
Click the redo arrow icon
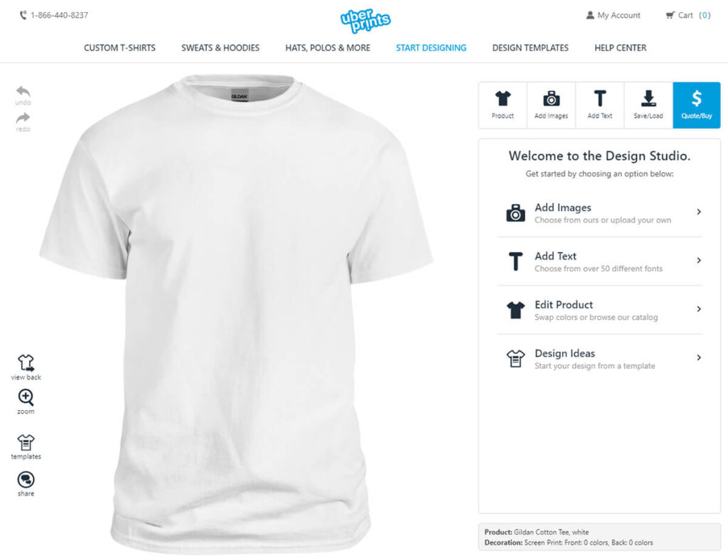[23, 118]
